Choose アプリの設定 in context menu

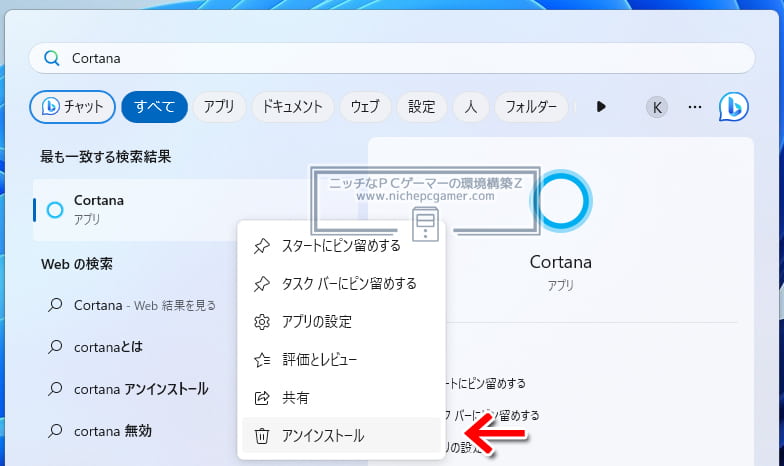tap(341, 322)
